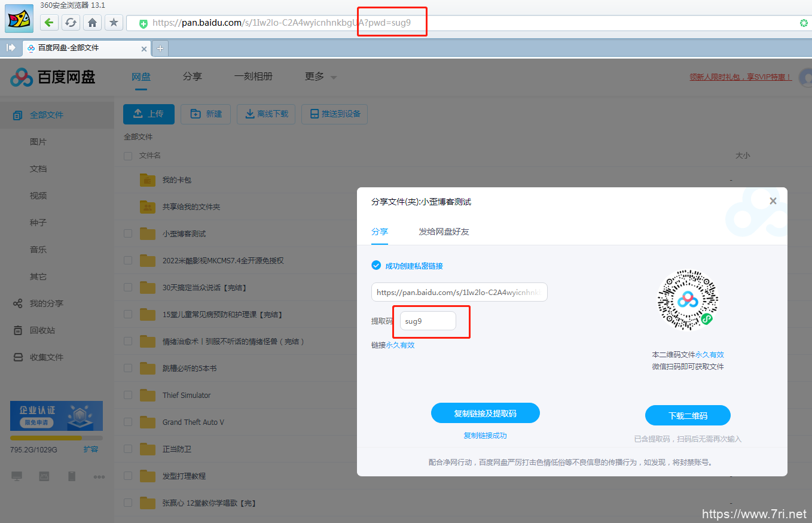Toggle the select-all 文件名 checkbox
Screen dimensions: 812x523
coord(127,156)
